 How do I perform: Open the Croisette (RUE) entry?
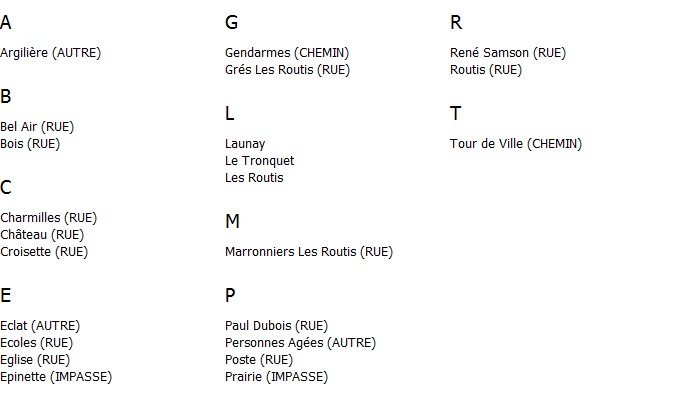click(44, 252)
